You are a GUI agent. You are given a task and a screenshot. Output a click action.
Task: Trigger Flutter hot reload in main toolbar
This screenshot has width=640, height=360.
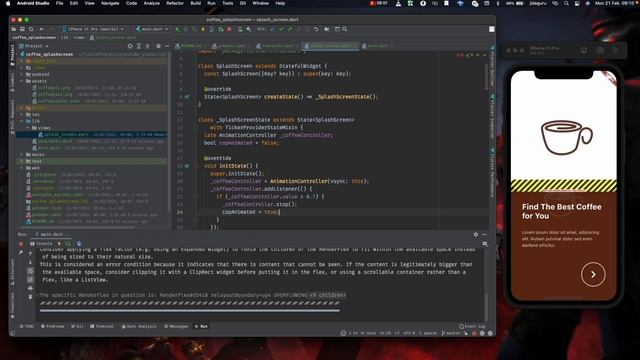(x=203, y=29)
